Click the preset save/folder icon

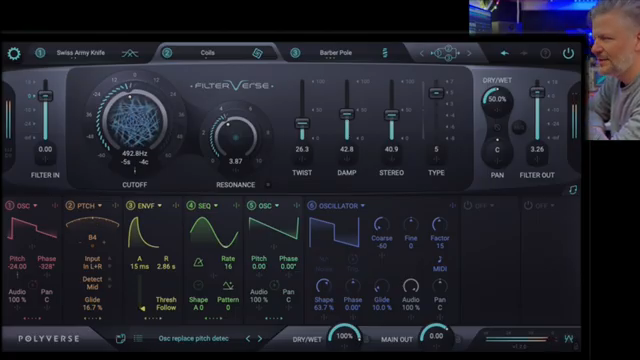coord(120,338)
